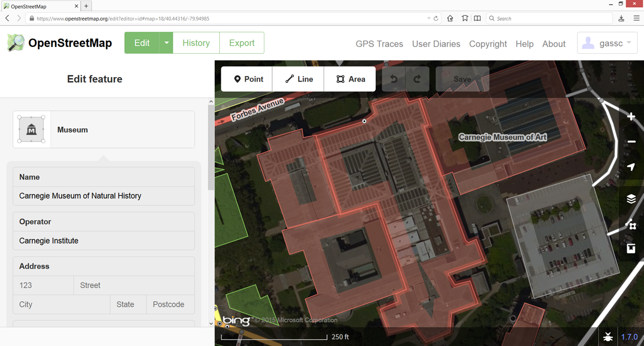Click the 1.7.0 version link
This screenshot has width=644, height=346.
point(629,337)
